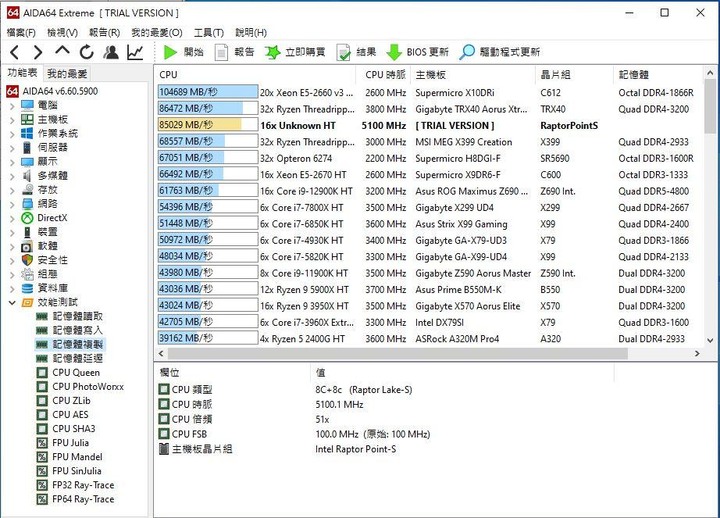Expand the 安全性 tree node
720x518 pixels.
[x=12, y=260]
